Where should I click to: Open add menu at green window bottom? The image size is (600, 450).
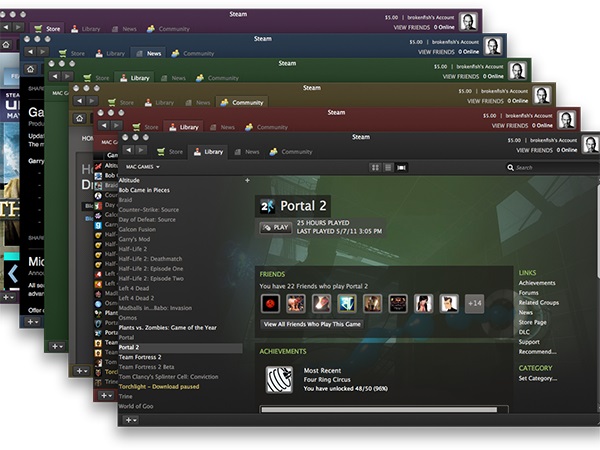coord(57,346)
